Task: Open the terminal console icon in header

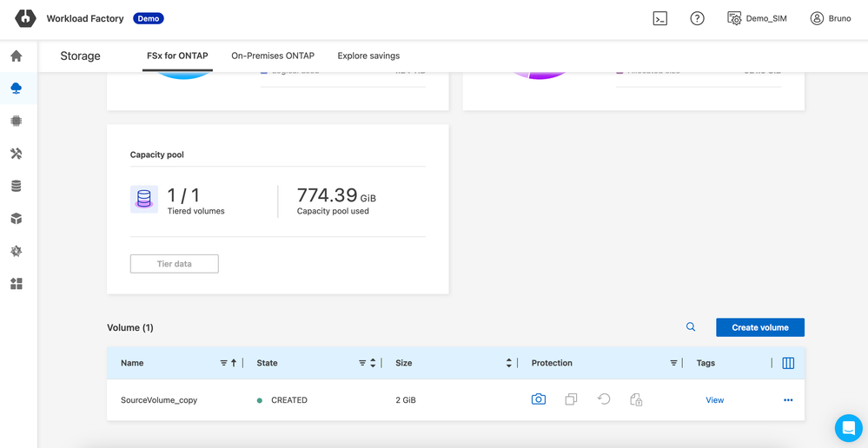Action: point(660,18)
